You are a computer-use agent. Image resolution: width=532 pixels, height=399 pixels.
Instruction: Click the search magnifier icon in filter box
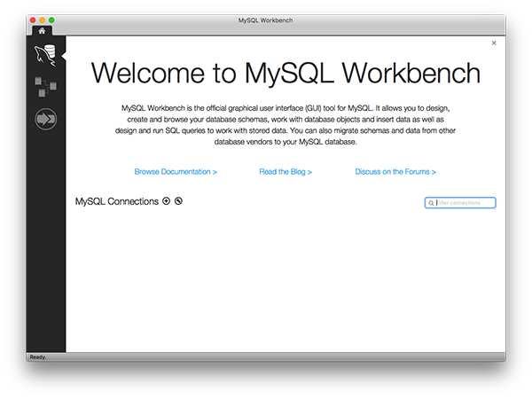click(x=431, y=203)
